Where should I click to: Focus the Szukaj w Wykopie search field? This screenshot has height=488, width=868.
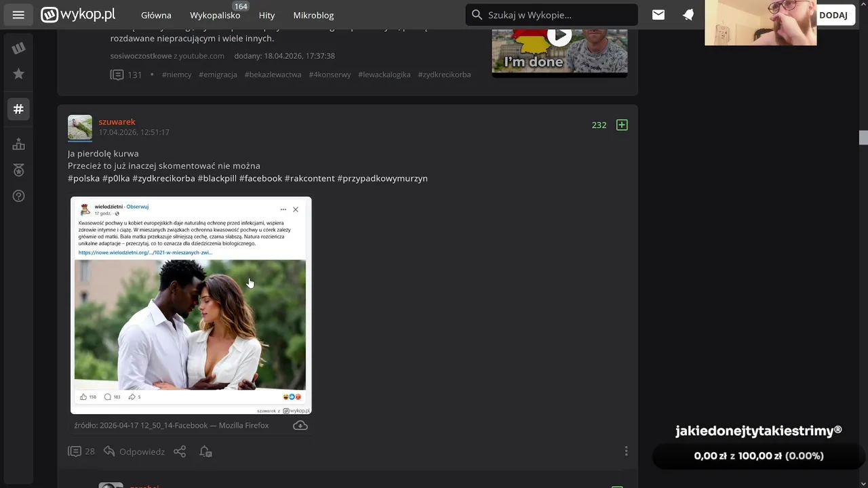pyautogui.click(x=552, y=15)
